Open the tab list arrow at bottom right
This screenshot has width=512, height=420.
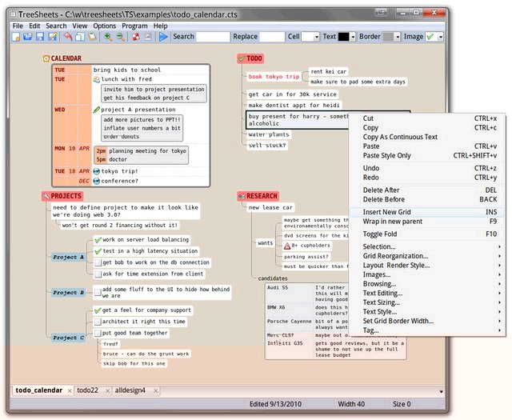point(441,391)
